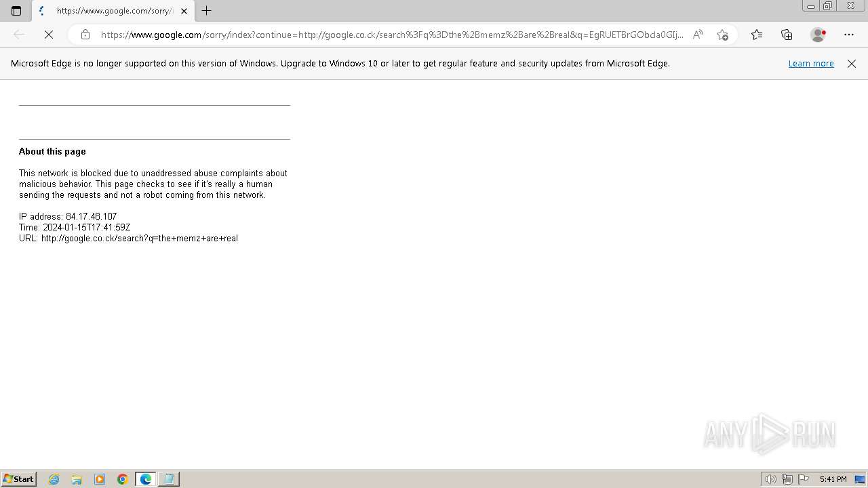Open a new tab with plus button
868x488 pixels.
click(207, 11)
